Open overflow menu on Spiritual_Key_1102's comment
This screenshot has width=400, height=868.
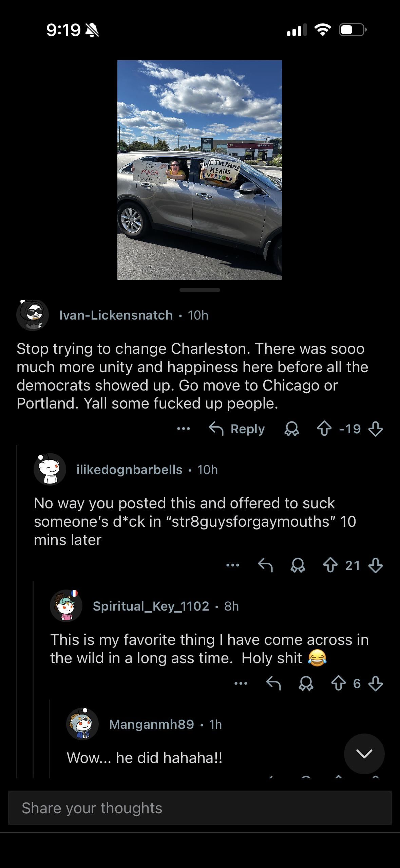(x=241, y=684)
